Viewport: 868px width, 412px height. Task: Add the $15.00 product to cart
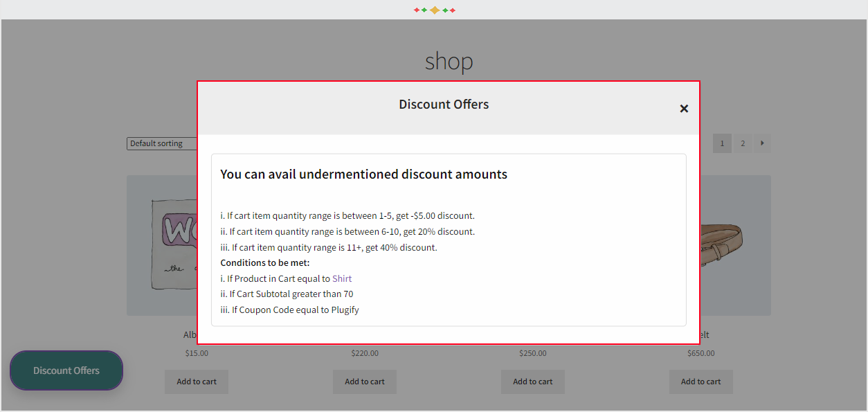tap(196, 382)
